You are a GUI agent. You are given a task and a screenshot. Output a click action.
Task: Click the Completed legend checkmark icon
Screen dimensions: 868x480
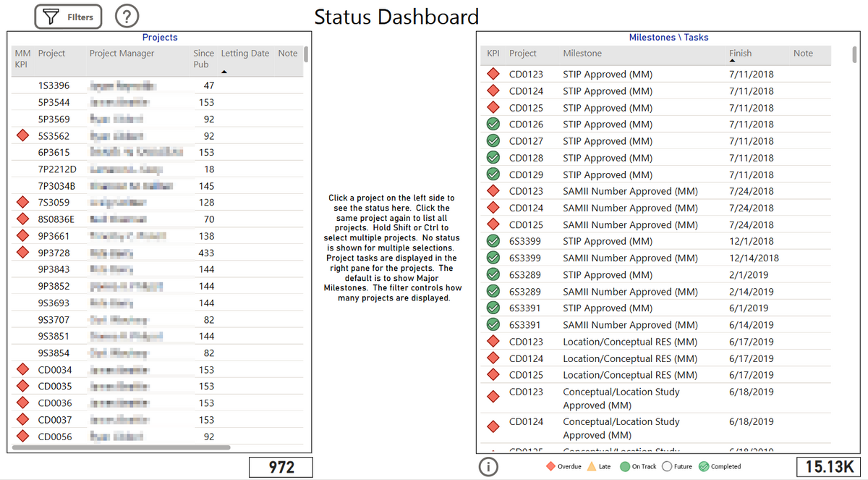[704, 467]
